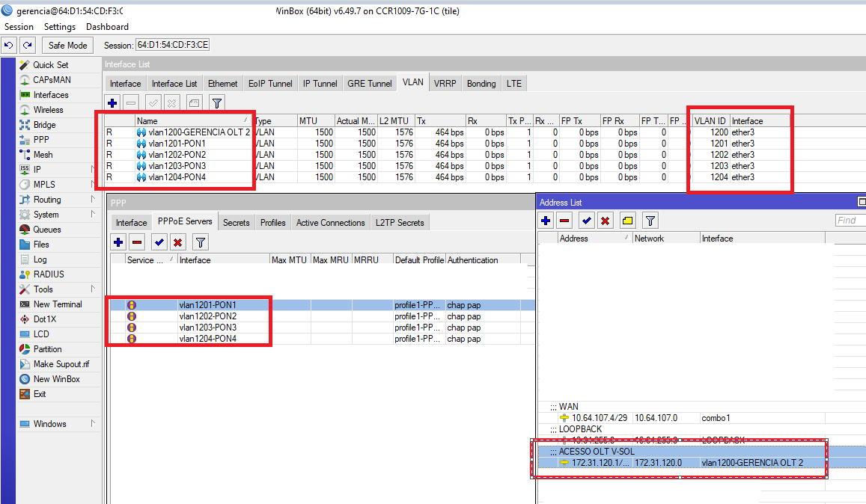Switch to Active Connections tab

[330, 223]
